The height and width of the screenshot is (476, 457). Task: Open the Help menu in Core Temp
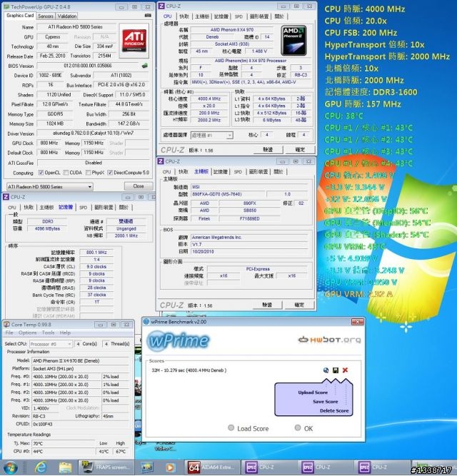coord(65,333)
